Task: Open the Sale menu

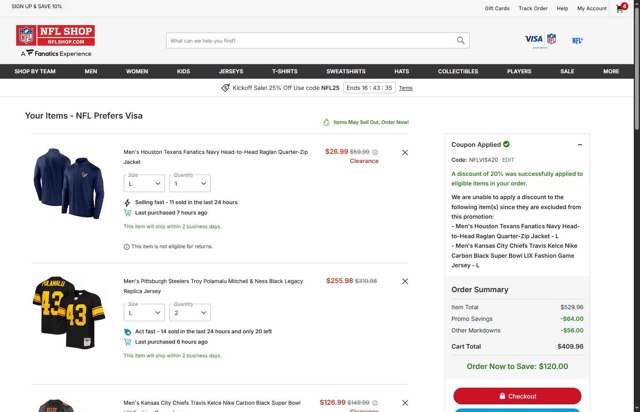Action: [x=567, y=71]
